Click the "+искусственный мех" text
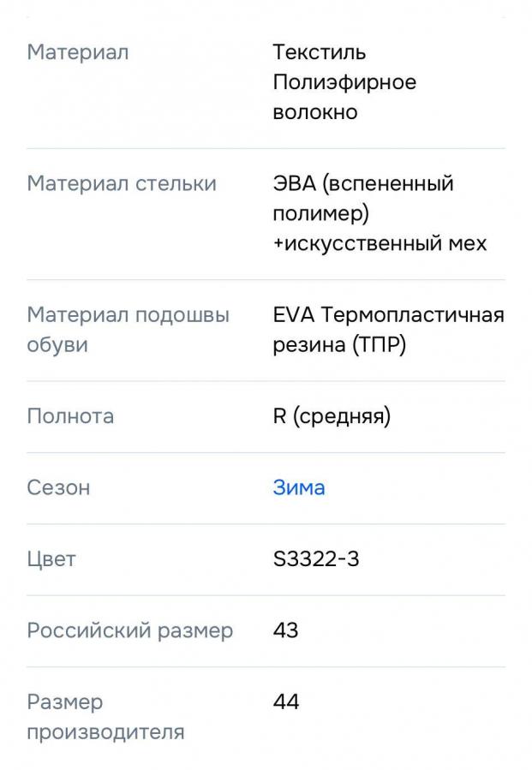This screenshot has height=770, width=532. click(x=380, y=243)
